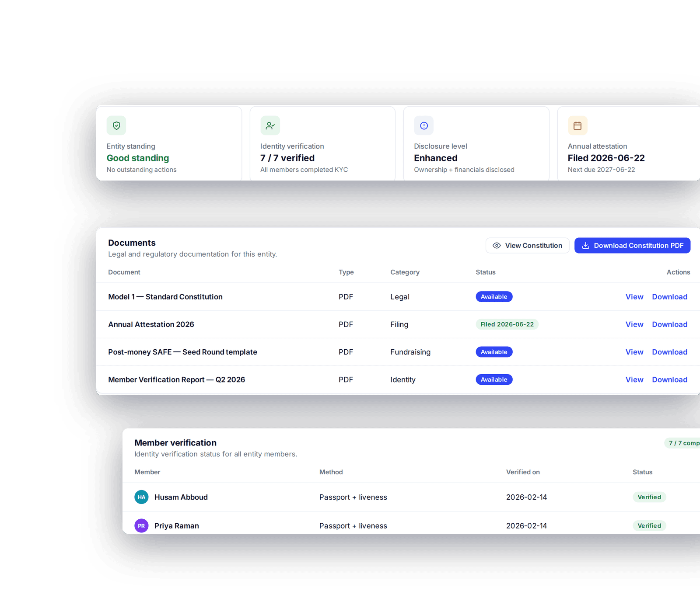
Task: Click the eye icon in View Constitution button
Action: click(497, 246)
